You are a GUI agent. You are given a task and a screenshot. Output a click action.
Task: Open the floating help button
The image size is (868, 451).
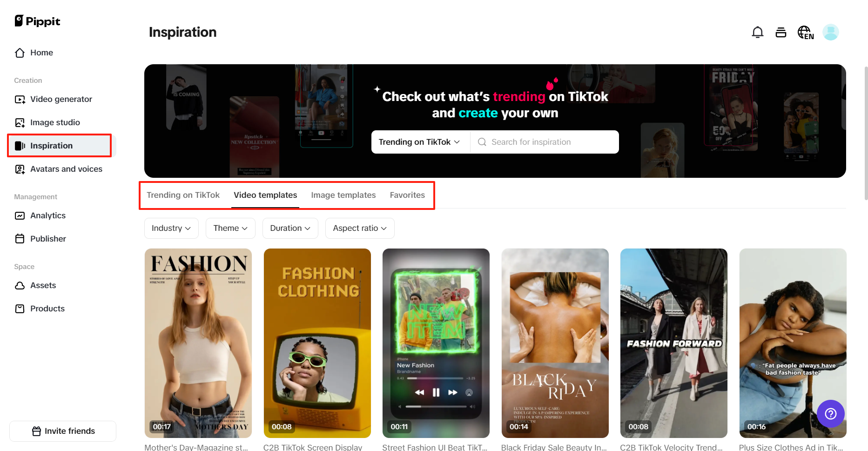pyautogui.click(x=831, y=414)
